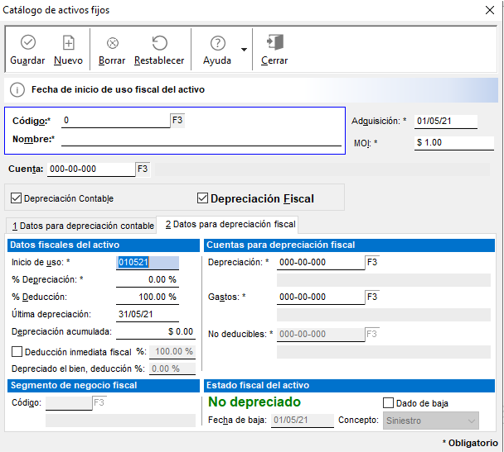This screenshot has width=504, height=452.
Task: Open Ayuda help icon
Action: coord(218,43)
